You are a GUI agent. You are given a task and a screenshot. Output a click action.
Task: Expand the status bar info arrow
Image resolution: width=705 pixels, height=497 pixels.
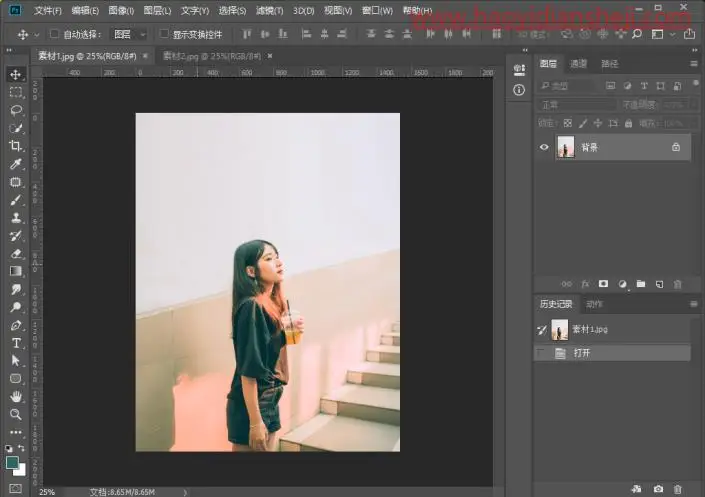pyautogui.click(x=185, y=493)
